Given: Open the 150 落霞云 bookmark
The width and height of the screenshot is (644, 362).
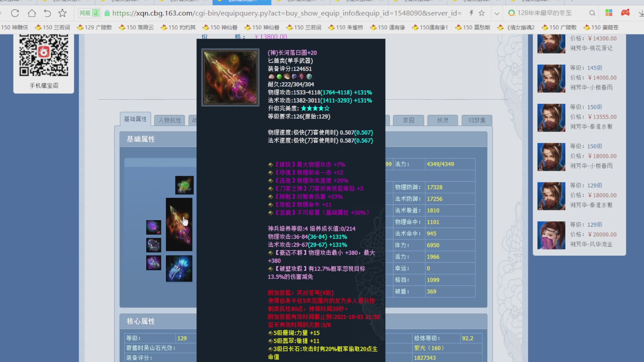Looking at the screenshot, I should [x=136, y=27].
